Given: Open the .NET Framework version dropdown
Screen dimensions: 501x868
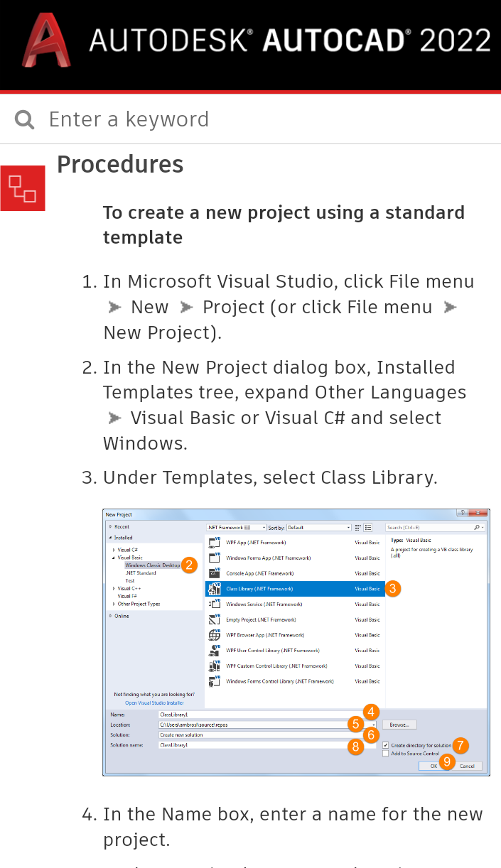Looking at the screenshot, I should (x=262, y=526).
